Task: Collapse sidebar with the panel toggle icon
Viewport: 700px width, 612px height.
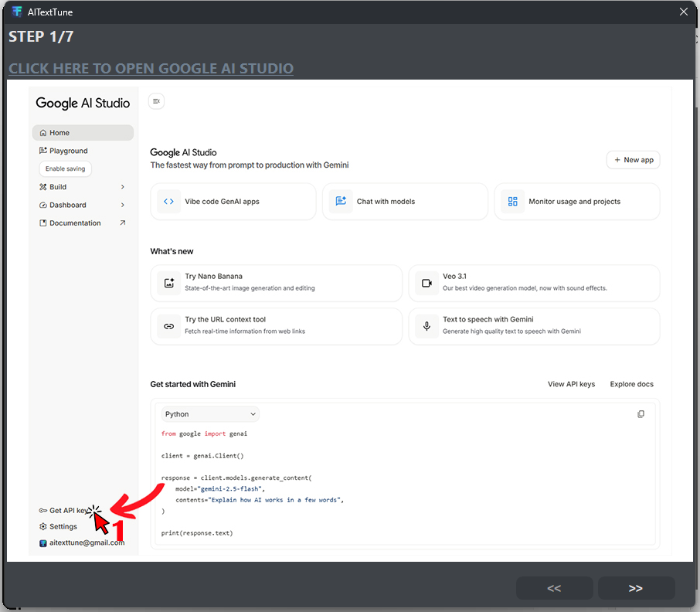Action: 156,101
